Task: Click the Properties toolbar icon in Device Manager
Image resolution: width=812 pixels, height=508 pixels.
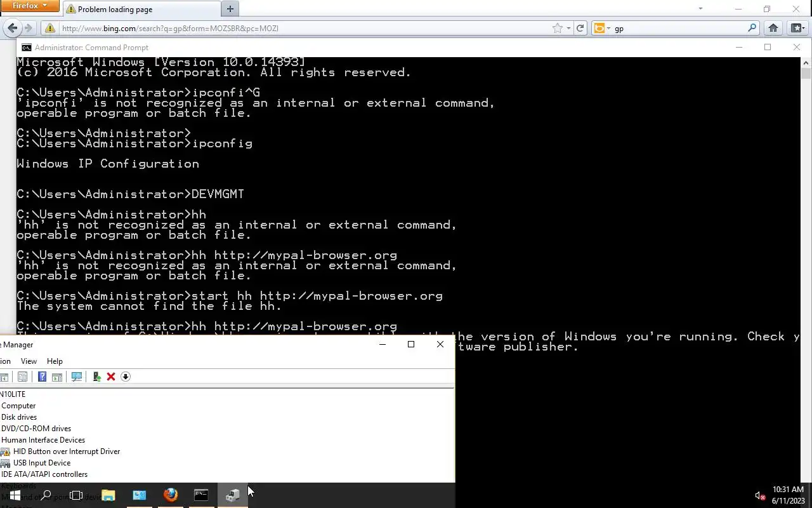Action: [23, 377]
